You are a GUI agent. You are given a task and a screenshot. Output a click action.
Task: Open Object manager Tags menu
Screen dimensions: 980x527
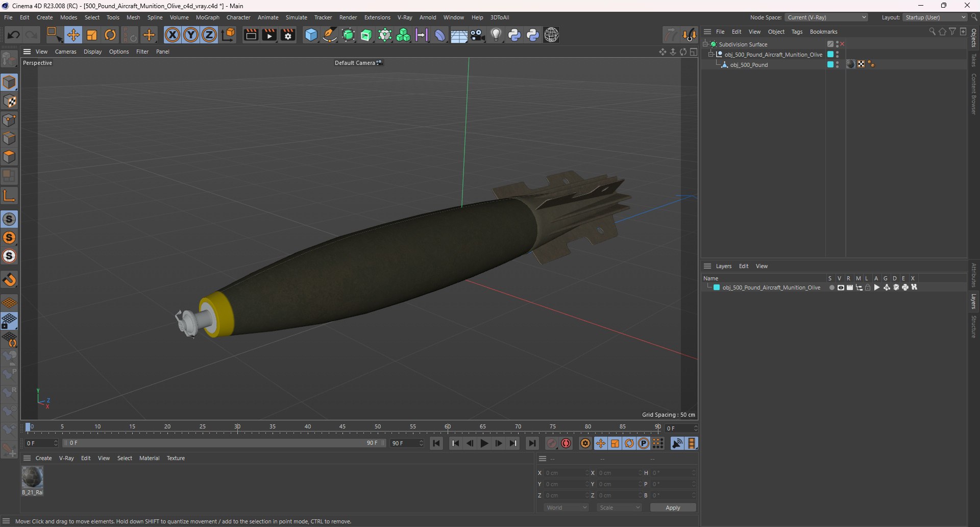[x=797, y=32]
